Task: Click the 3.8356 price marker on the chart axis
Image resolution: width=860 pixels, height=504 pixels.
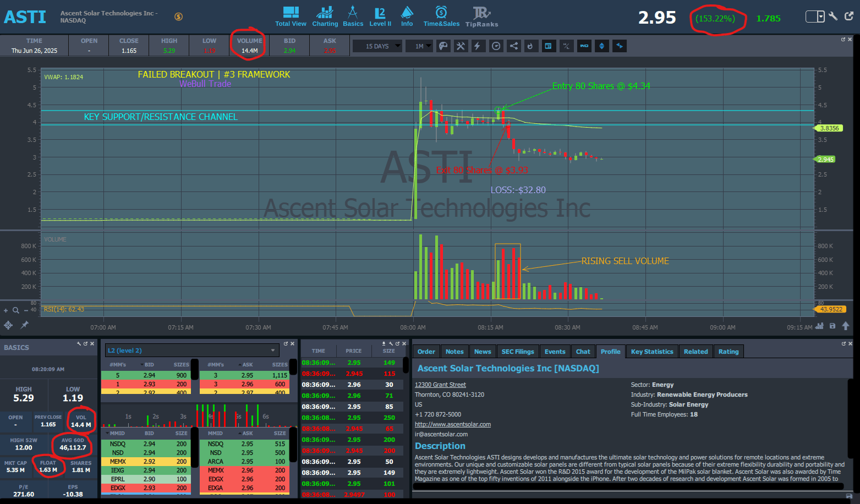Action: (x=829, y=128)
